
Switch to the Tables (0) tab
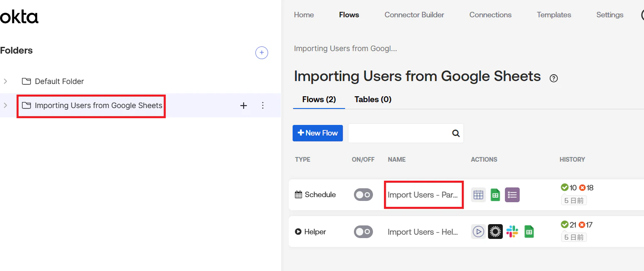click(x=373, y=100)
